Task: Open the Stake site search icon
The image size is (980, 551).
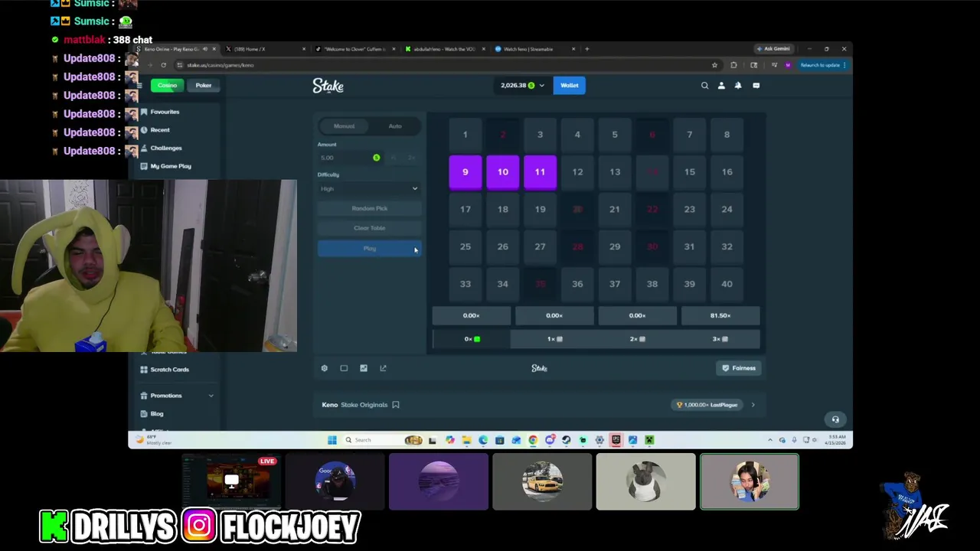Action: pos(704,86)
